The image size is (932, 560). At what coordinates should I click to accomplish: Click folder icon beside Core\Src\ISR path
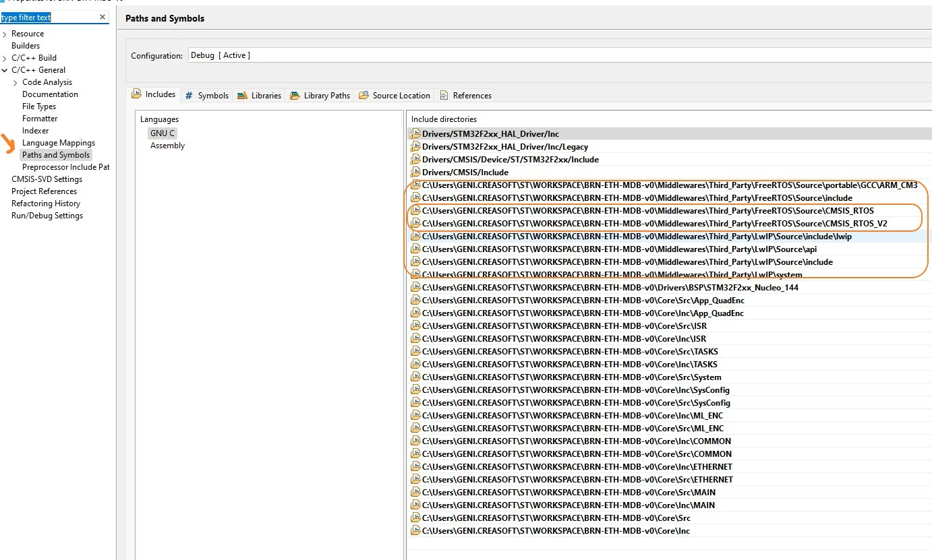click(415, 326)
